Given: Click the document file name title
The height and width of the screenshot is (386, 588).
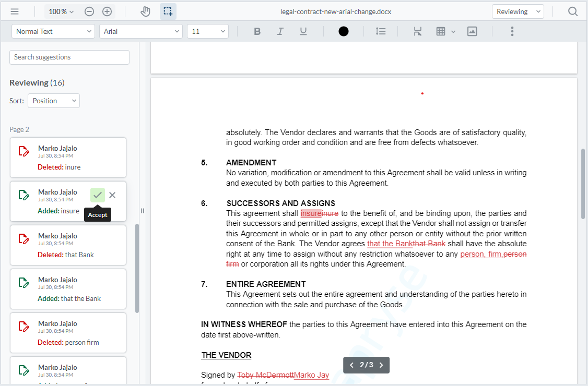Looking at the screenshot, I should [336, 11].
